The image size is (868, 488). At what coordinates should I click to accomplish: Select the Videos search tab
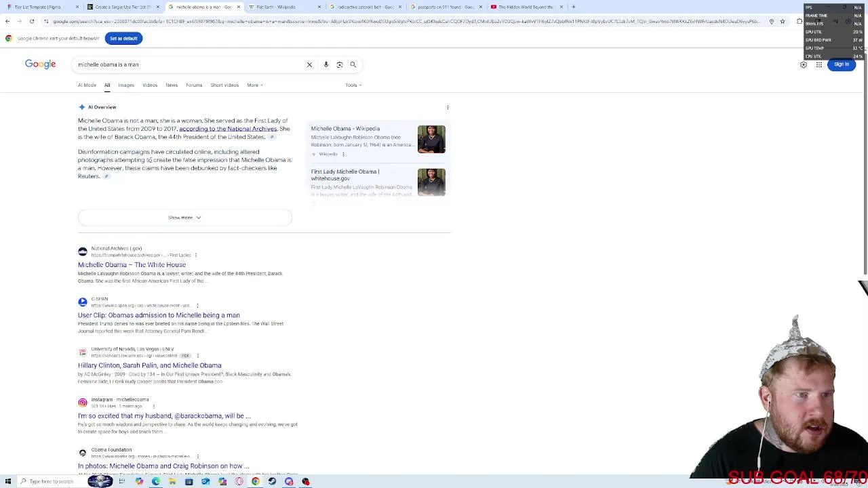(150, 85)
